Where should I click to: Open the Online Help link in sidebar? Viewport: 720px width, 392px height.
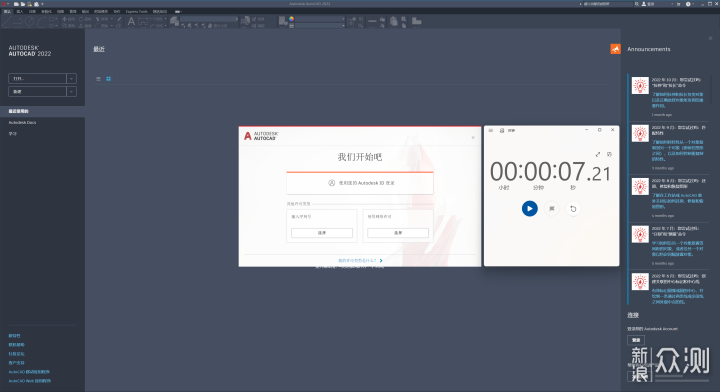(x=17, y=345)
